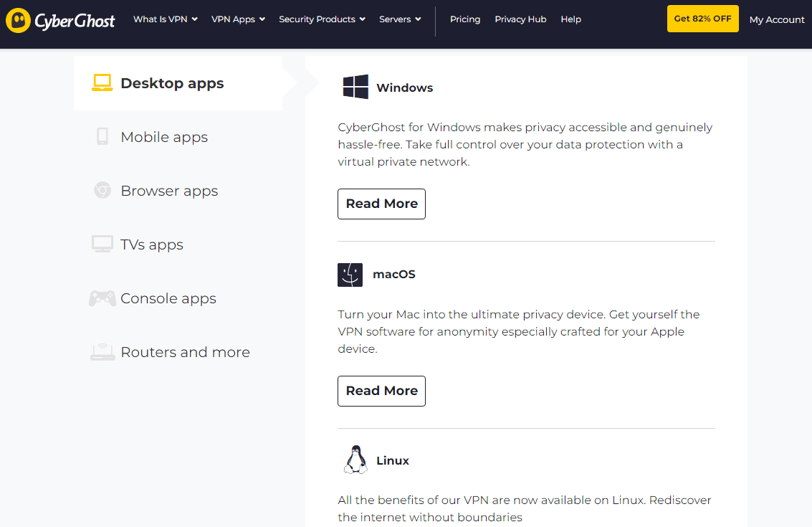Switch to the Mobile apps tab

coord(178,137)
